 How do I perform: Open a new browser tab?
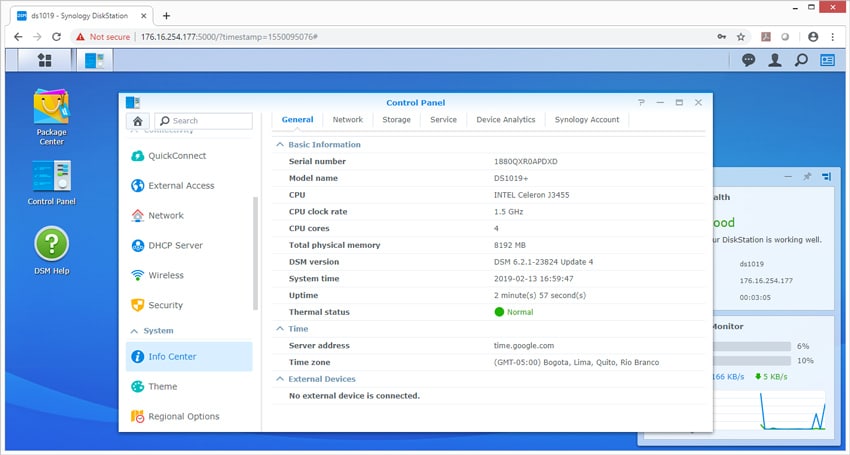click(x=166, y=16)
